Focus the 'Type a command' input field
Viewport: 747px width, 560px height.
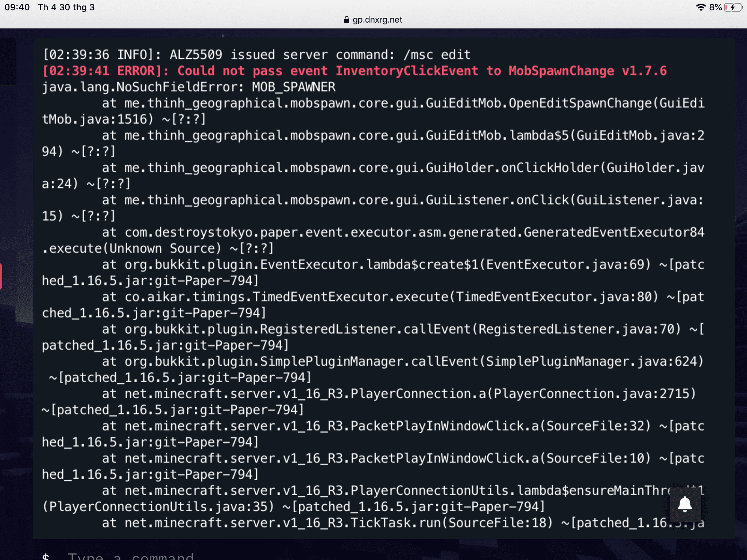pos(131,556)
